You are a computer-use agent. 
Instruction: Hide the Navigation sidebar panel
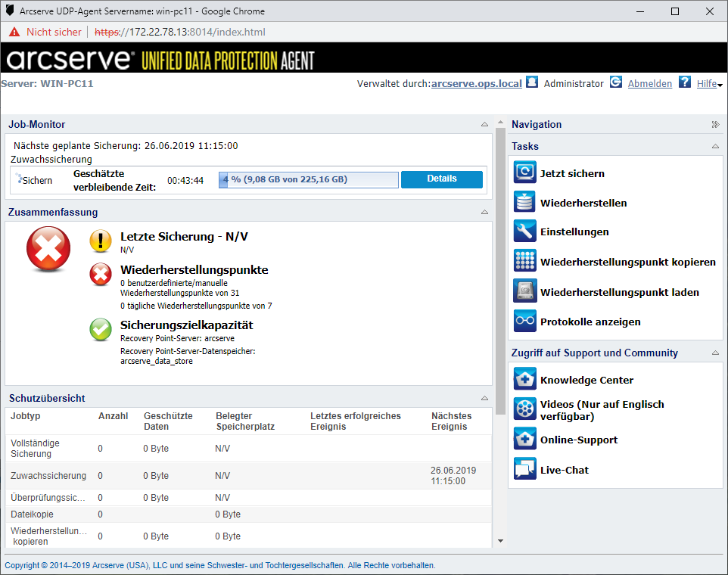point(715,125)
